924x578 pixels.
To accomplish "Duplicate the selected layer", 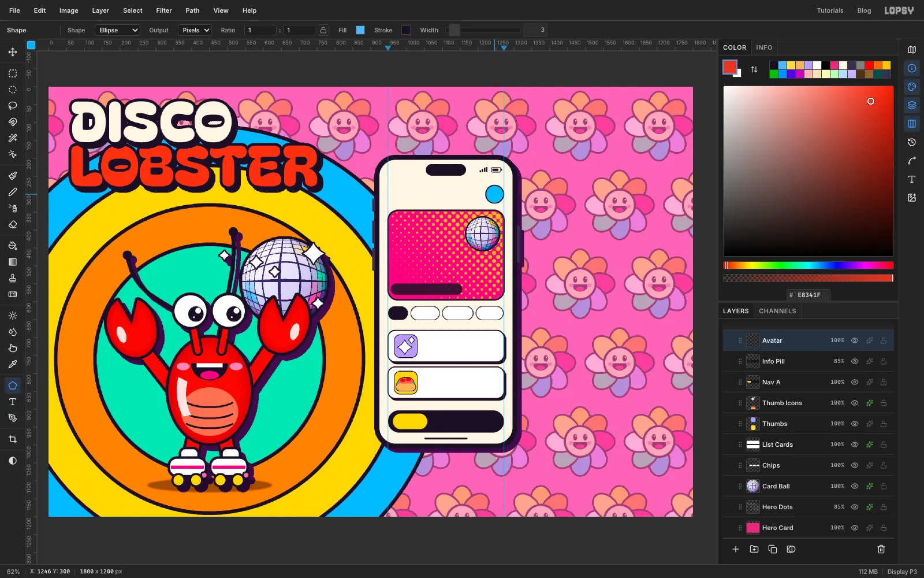I will click(x=773, y=549).
